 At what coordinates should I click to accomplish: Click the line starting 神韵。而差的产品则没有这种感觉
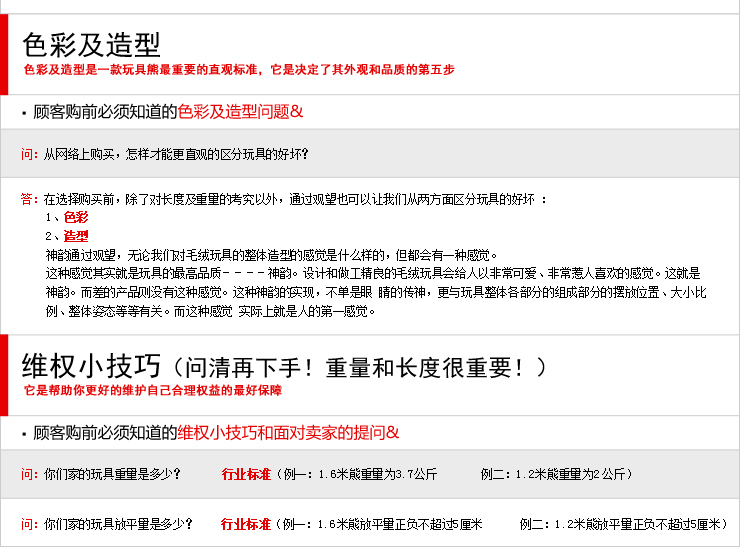[376, 293]
